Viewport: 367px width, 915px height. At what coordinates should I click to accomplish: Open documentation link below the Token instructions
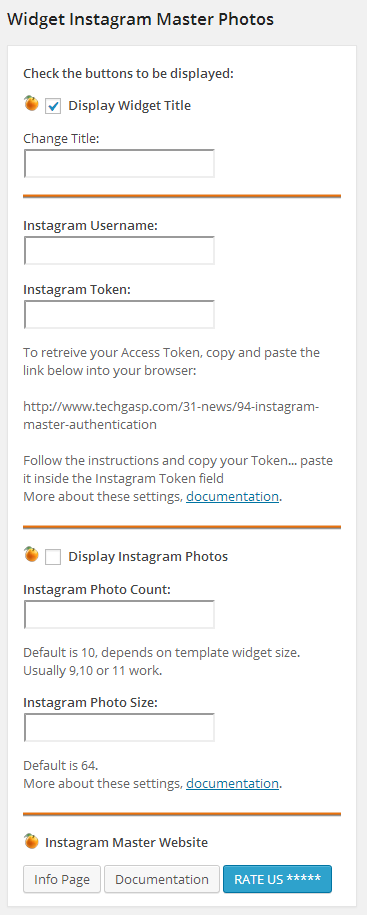[232, 497]
